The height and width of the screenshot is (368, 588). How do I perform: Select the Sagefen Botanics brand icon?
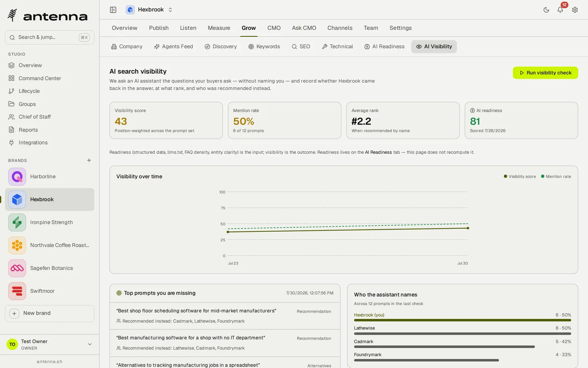[17, 268]
